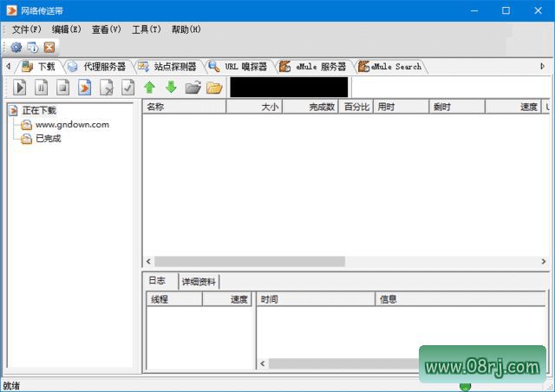Image resolution: width=555 pixels, height=392 pixels.
Task: Sort by the 用时 column header
Action: (x=401, y=107)
